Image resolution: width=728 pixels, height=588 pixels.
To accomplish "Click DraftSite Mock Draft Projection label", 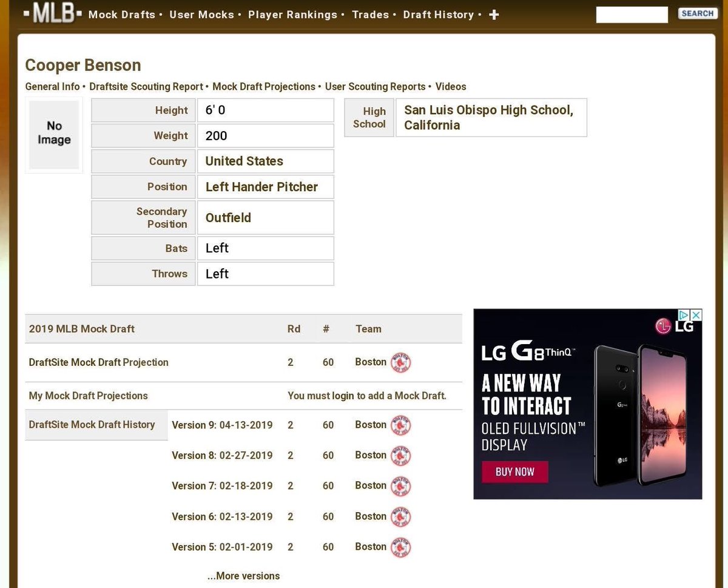I will [99, 362].
